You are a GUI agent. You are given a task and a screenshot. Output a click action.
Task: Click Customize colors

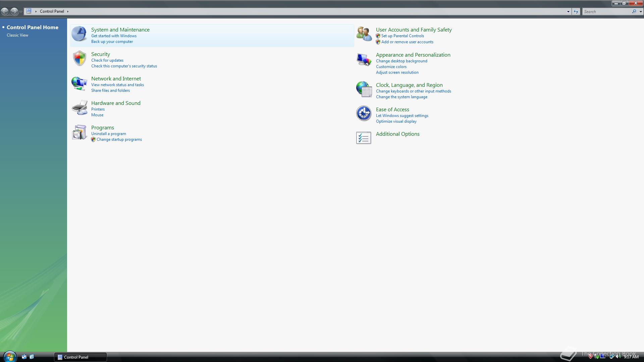pyautogui.click(x=391, y=67)
